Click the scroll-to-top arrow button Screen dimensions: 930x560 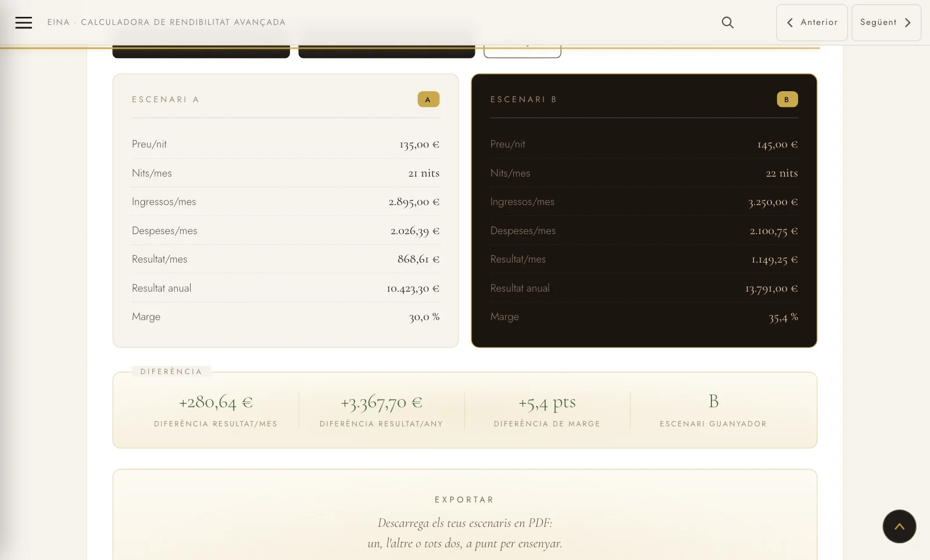tap(899, 526)
